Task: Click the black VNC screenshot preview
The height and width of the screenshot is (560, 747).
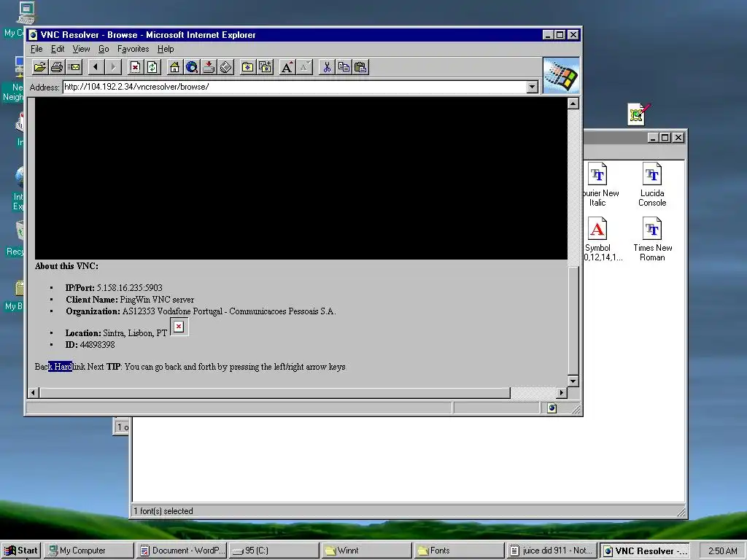Action: (x=301, y=179)
